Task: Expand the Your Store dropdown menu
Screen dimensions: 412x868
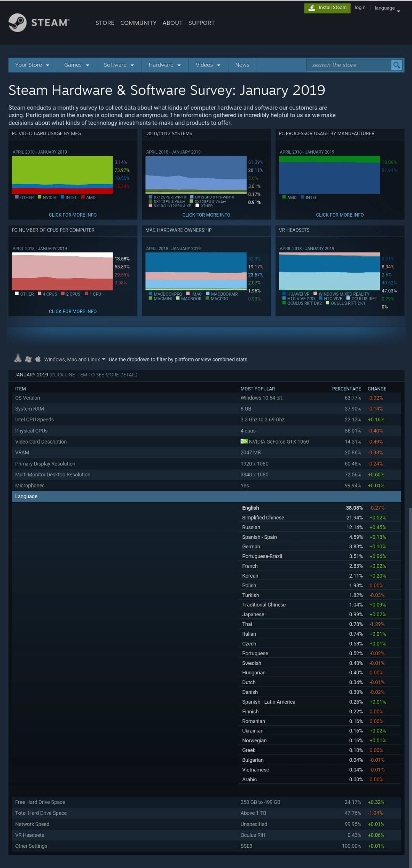Action: pyautogui.click(x=32, y=65)
